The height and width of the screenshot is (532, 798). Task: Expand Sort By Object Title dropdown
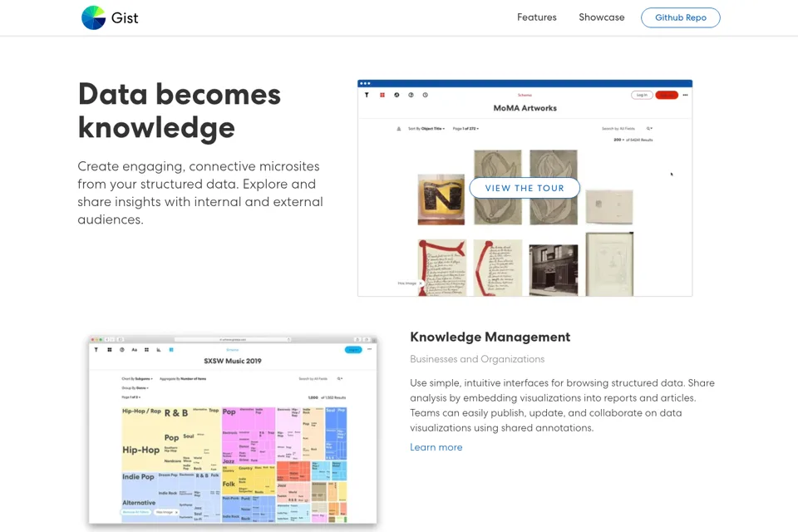[x=426, y=129]
